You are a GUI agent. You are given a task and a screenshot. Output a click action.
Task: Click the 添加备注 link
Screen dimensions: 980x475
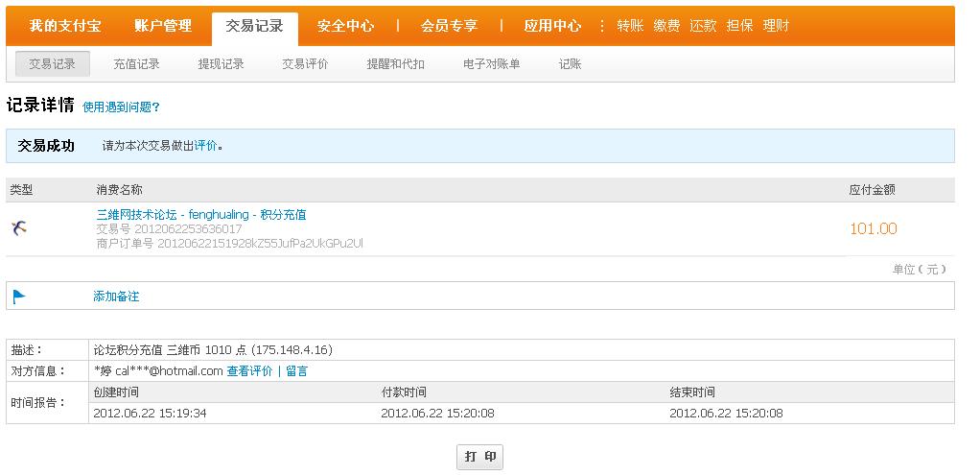pyautogui.click(x=116, y=297)
